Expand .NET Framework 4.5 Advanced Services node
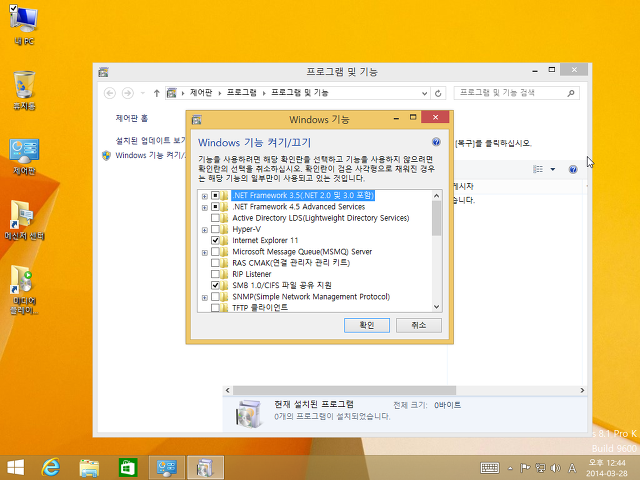 click(x=204, y=208)
